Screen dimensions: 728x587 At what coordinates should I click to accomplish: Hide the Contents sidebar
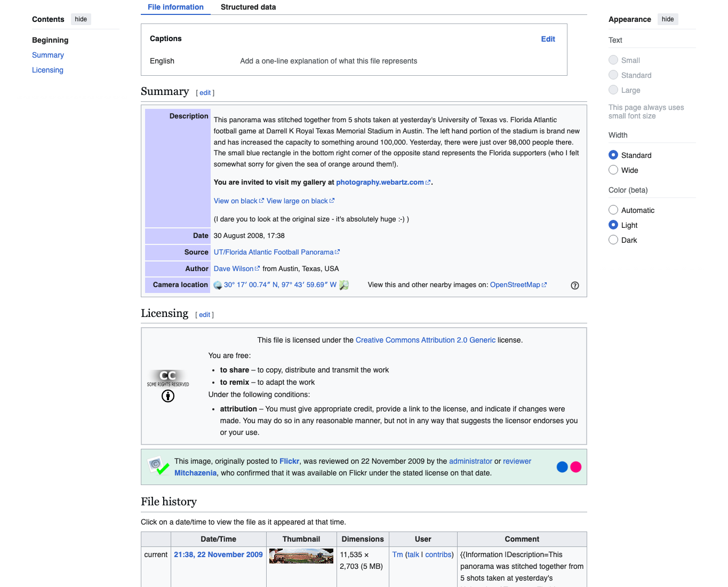click(x=81, y=19)
